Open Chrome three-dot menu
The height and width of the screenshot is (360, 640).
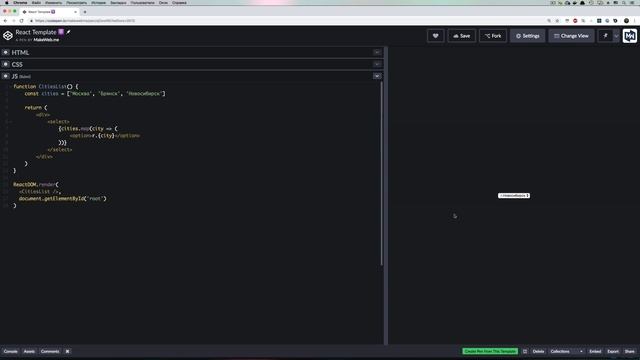636,20
